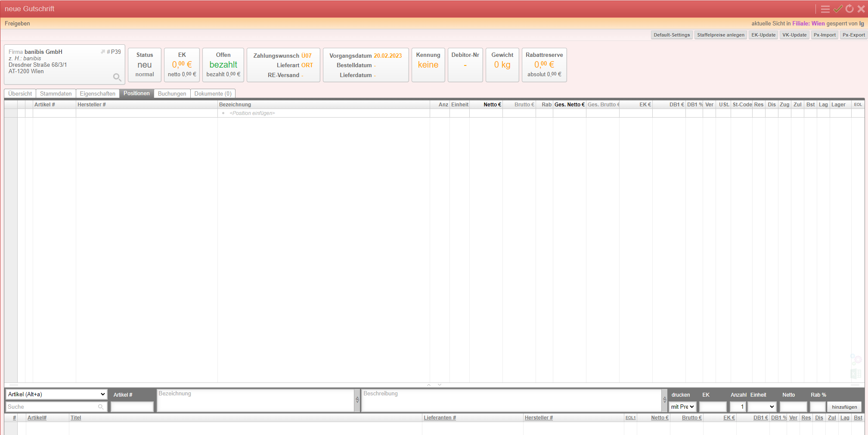
Task: Sort results by Artikel# column
Action: coord(37,418)
